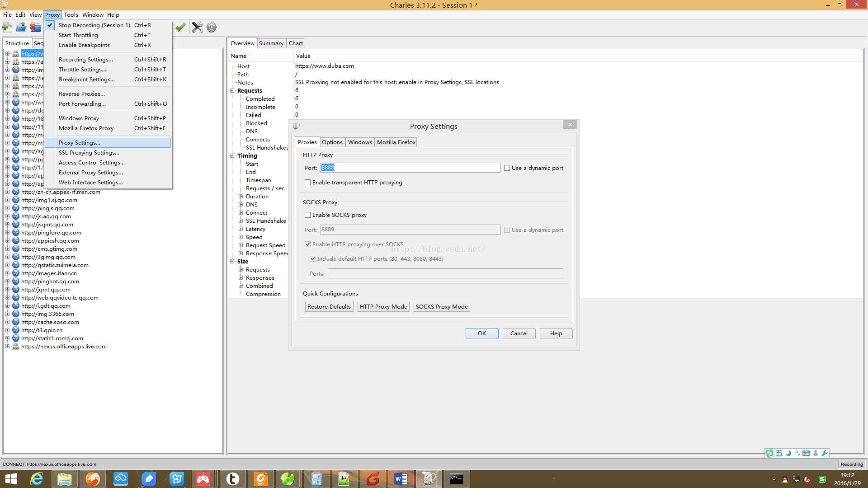Choose Web Interface Settings... menu entry

pyautogui.click(x=108, y=183)
